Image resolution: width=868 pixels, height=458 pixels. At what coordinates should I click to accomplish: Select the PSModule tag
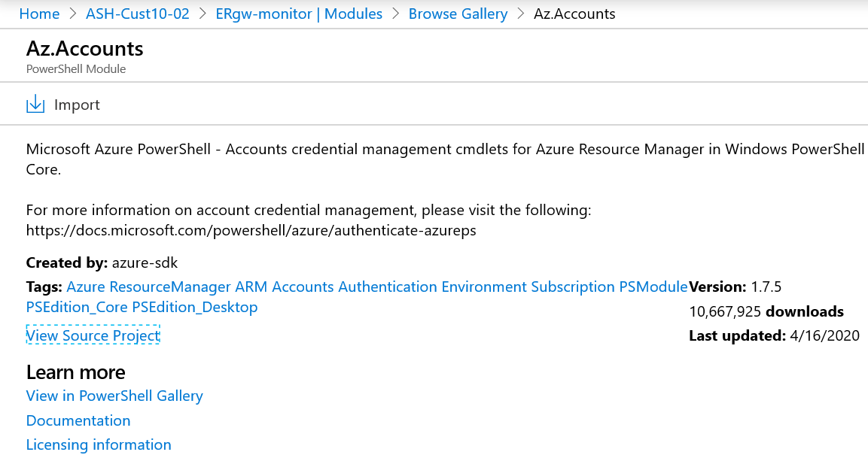(x=653, y=287)
